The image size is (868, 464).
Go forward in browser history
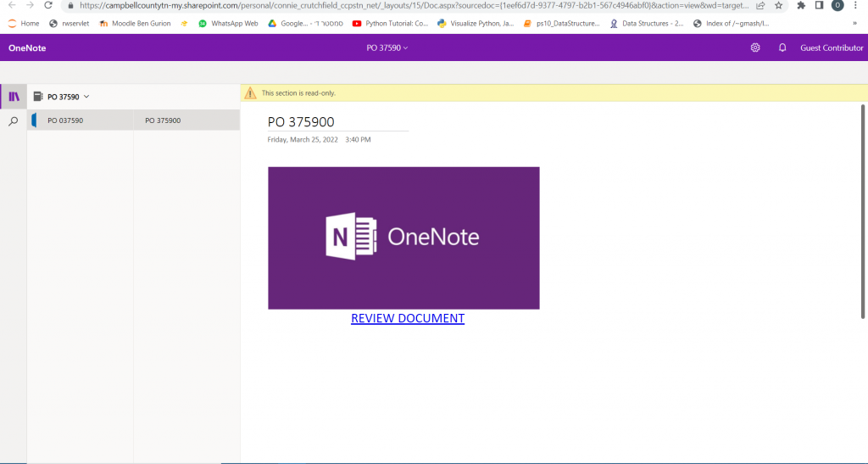coord(30,5)
